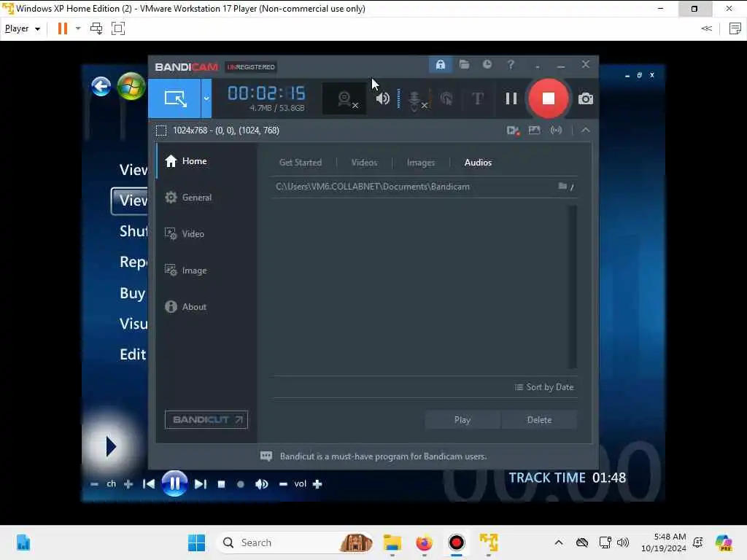Viewport: 747px width, 560px height.
Task: Click the lock icon in Bandicam title bar
Action: pos(440,64)
